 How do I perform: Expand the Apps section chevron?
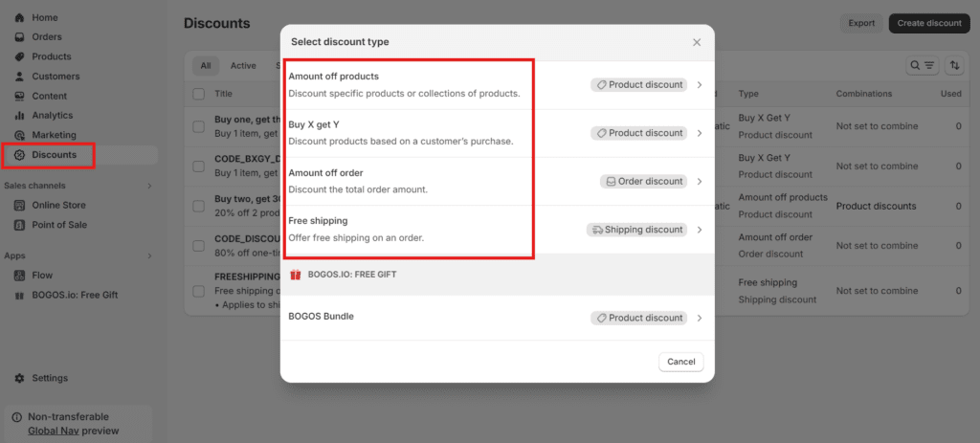pyautogui.click(x=149, y=256)
